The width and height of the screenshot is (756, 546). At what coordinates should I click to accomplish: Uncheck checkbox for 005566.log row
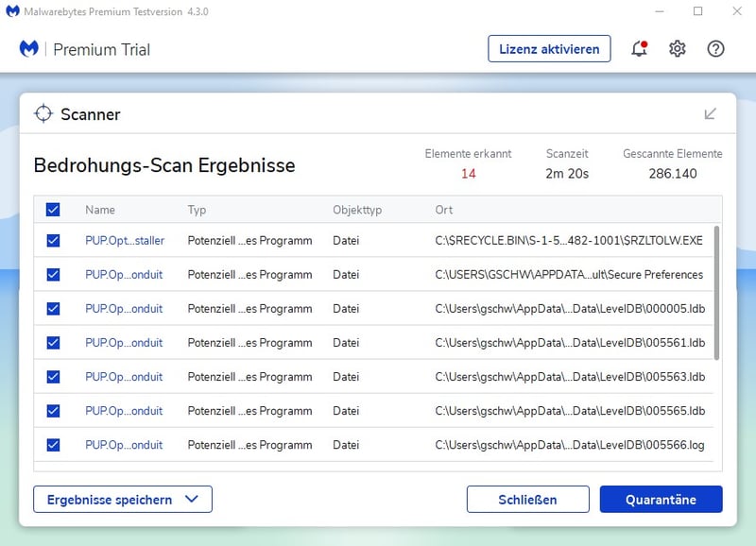[53, 445]
